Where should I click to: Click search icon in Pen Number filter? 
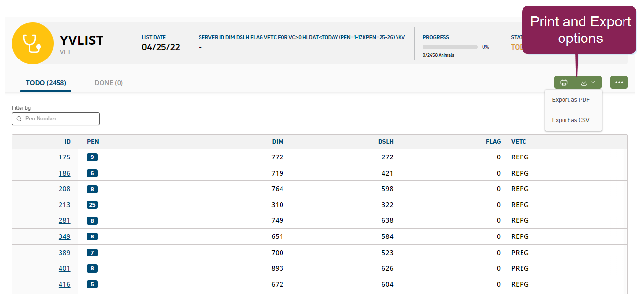tap(19, 118)
